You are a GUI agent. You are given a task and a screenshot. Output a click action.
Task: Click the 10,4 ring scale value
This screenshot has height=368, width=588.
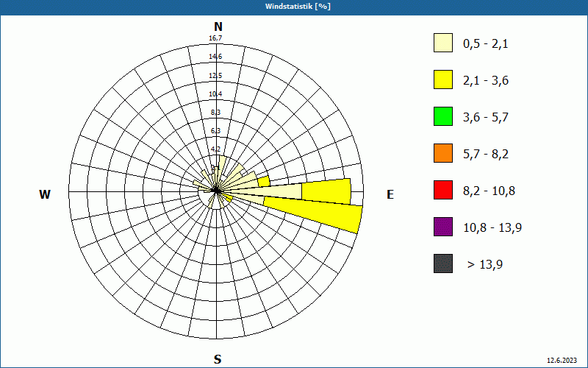(215, 94)
